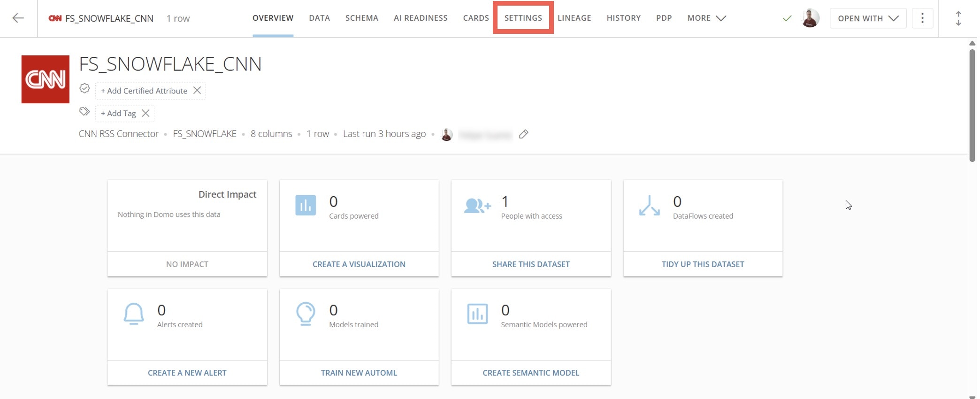Click the small CNN logo in header
980x399 pixels.
55,18
